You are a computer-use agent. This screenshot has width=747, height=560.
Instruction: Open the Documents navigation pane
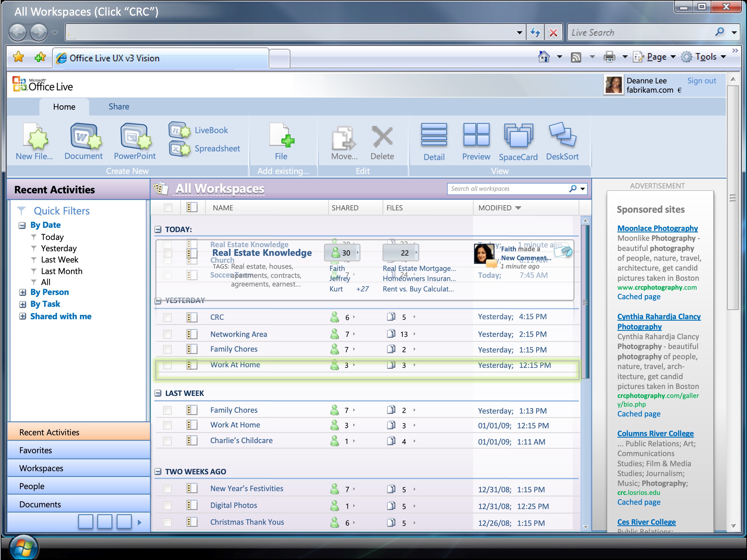coord(79,504)
